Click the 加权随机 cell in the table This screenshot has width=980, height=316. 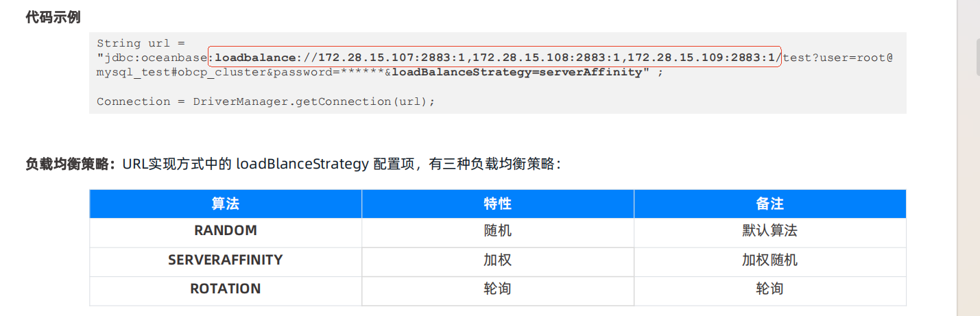pyautogui.click(x=769, y=260)
